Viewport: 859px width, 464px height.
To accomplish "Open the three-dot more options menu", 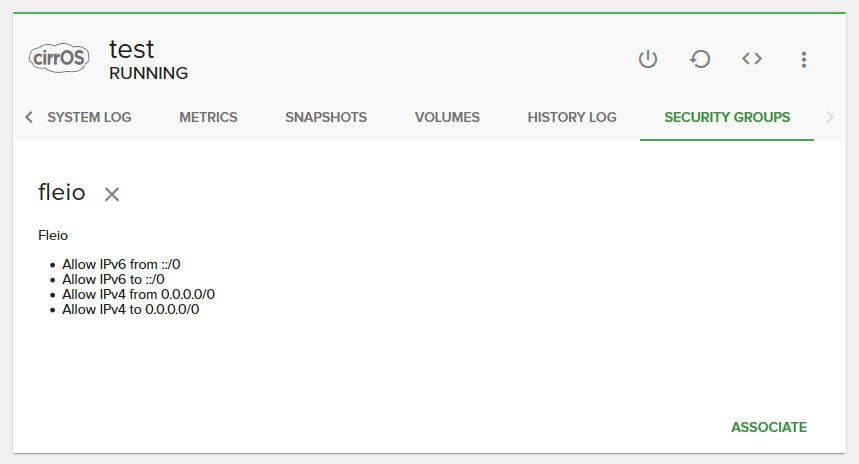I will [x=803, y=60].
